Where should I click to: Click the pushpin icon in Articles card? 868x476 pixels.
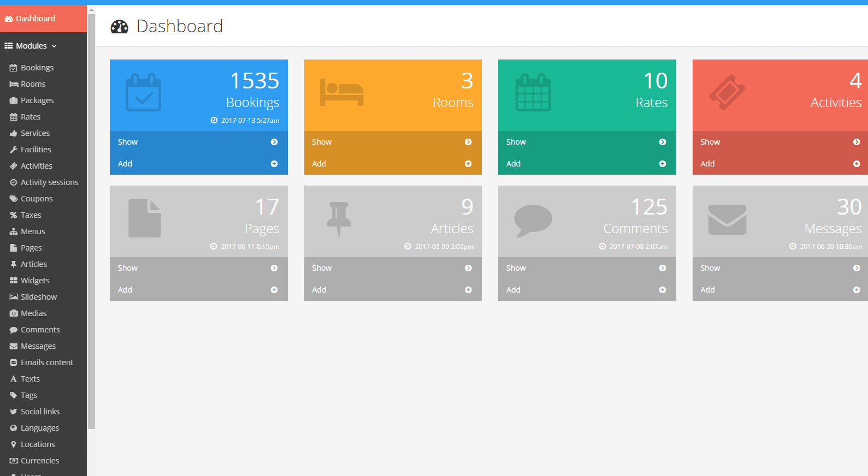pyautogui.click(x=339, y=219)
